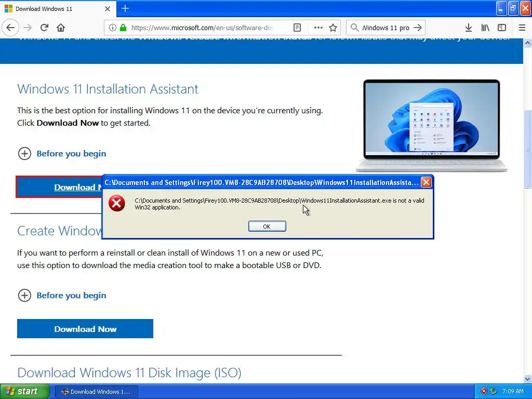Click the not a valid Win32 message
The width and height of the screenshot is (532, 399).
[279, 204]
